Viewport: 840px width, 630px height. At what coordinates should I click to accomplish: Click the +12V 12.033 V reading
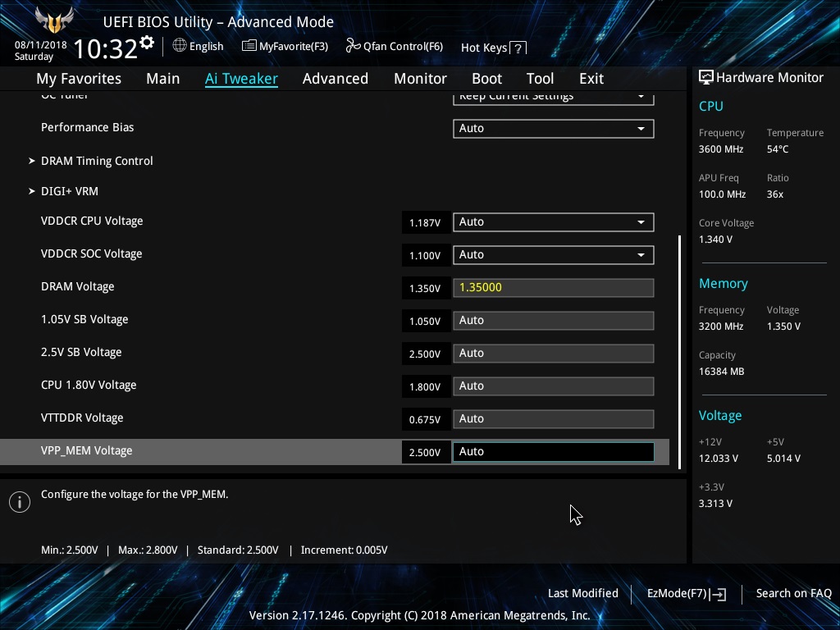pyautogui.click(x=719, y=459)
